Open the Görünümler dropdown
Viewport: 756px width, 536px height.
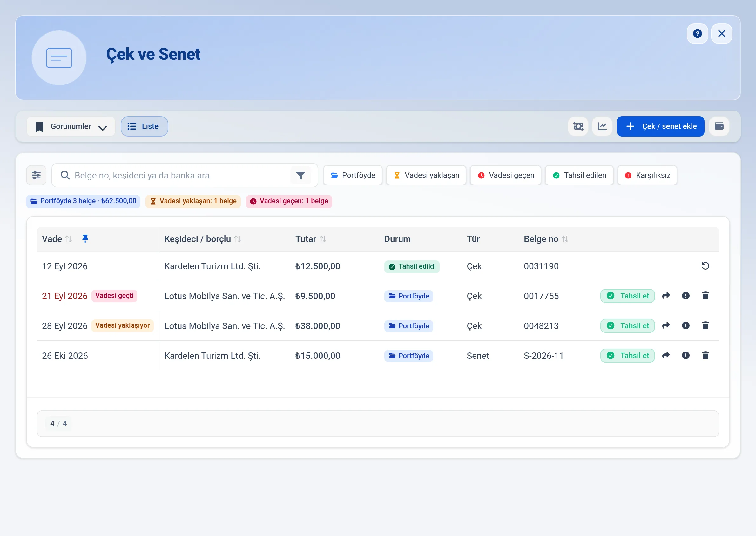click(x=71, y=126)
